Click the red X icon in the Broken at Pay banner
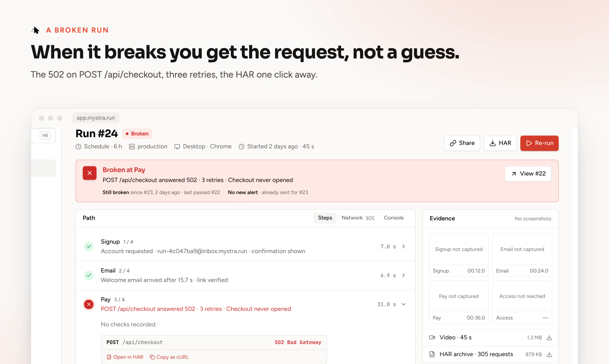609x364 pixels. (x=90, y=173)
